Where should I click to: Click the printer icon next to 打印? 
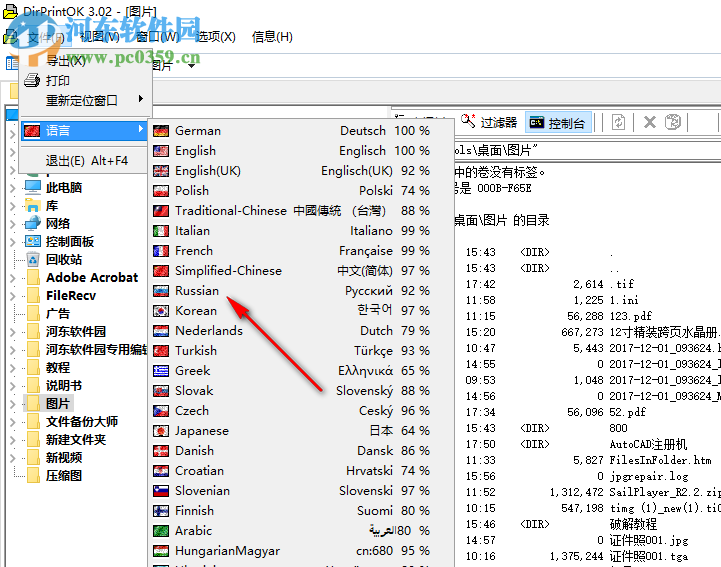pos(32,80)
